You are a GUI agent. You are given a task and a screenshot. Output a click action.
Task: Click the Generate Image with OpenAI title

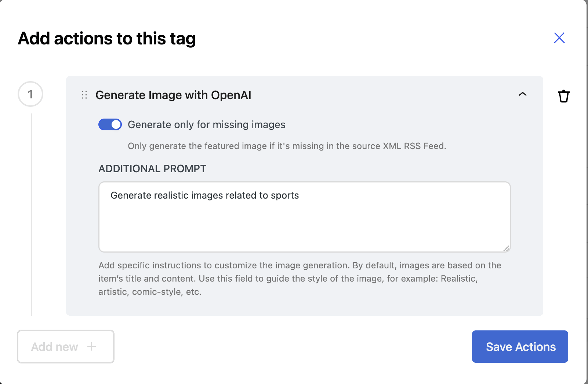pyautogui.click(x=173, y=95)
